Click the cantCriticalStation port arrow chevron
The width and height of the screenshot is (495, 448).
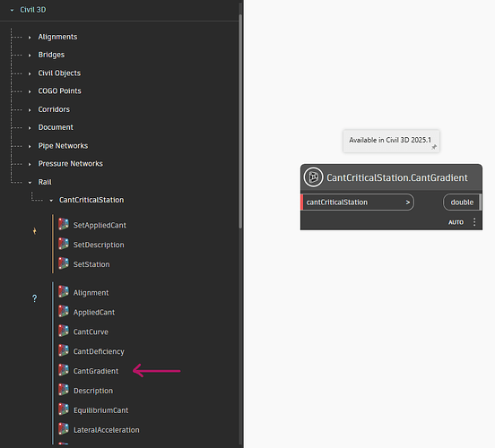click(x=407, y=202)
